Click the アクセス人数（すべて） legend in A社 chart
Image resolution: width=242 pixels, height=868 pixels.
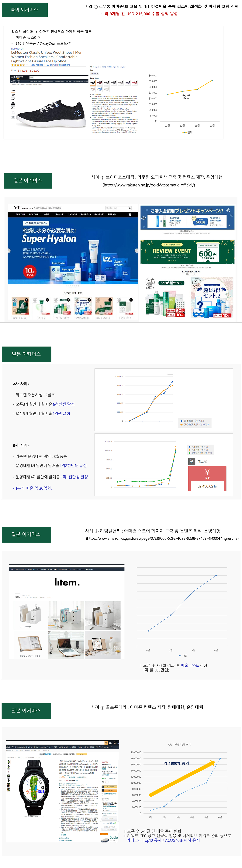pyautogui.click(x=195, y=425)
